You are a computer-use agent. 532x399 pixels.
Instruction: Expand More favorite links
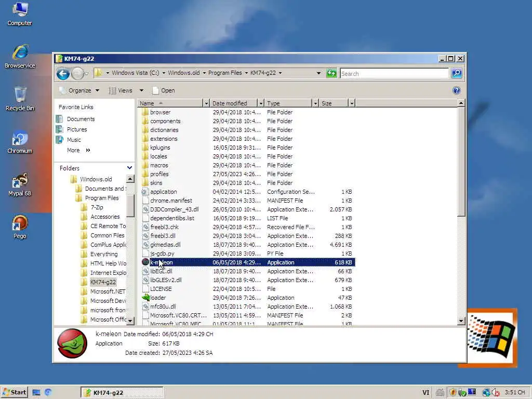[79, 150]
